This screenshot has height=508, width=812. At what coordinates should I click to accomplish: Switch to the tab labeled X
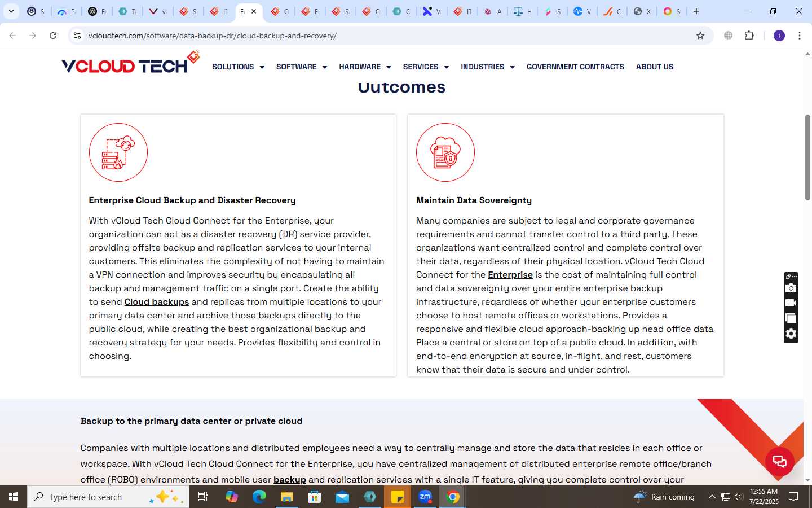tap(642, 11)
